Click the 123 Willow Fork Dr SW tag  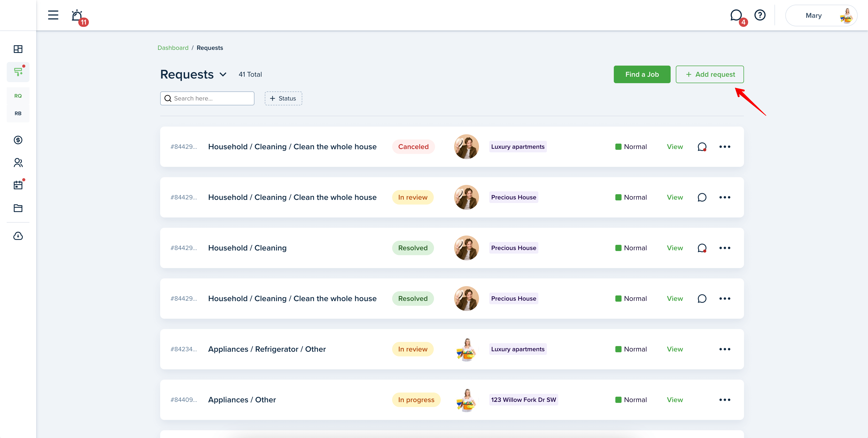[x=524, y=400]
